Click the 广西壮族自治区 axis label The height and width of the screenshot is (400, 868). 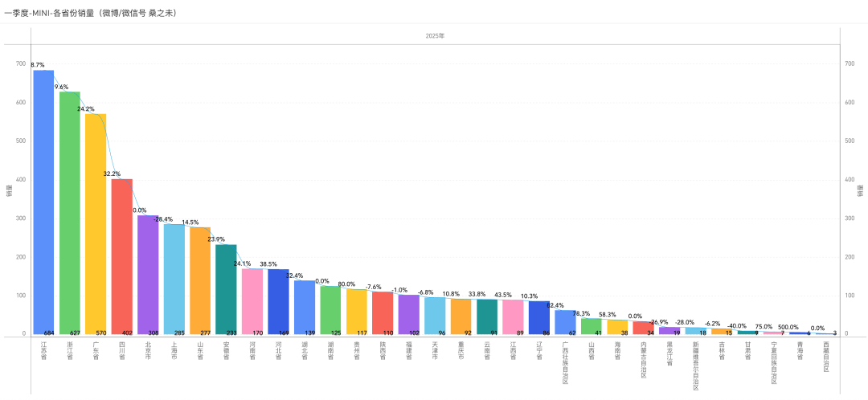click(565, 361)
